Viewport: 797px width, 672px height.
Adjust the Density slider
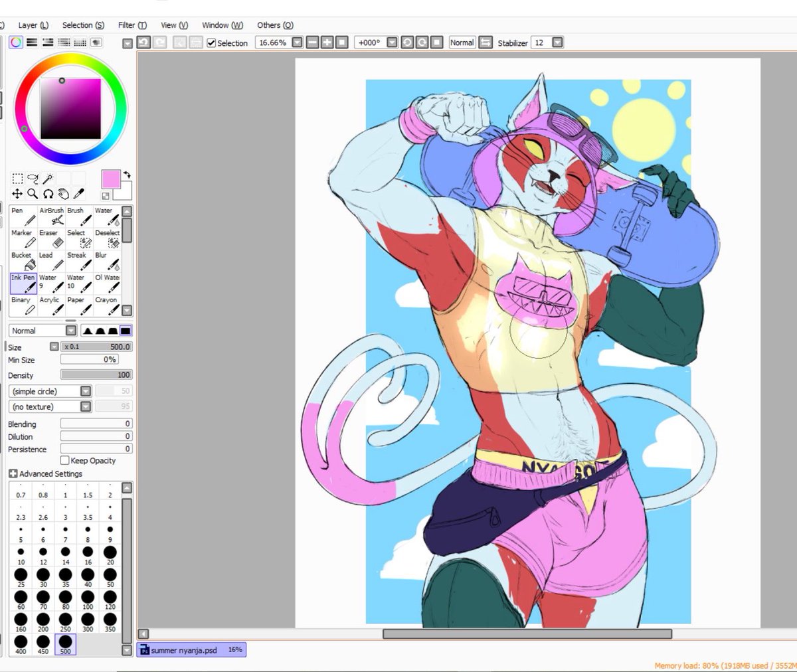pyautogui.click(x=96, y=375)
